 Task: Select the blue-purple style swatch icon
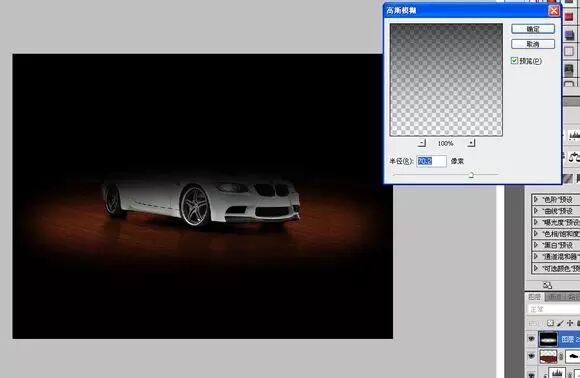pos(570,34)
